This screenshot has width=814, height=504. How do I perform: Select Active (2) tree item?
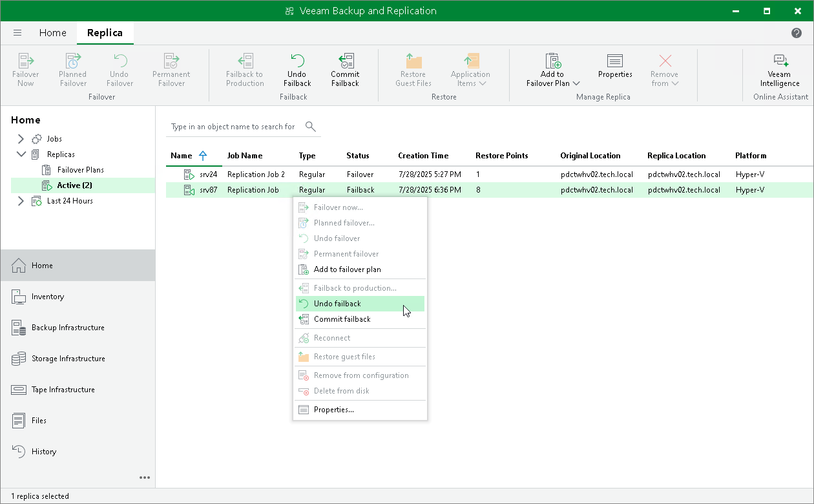(74, 185)
